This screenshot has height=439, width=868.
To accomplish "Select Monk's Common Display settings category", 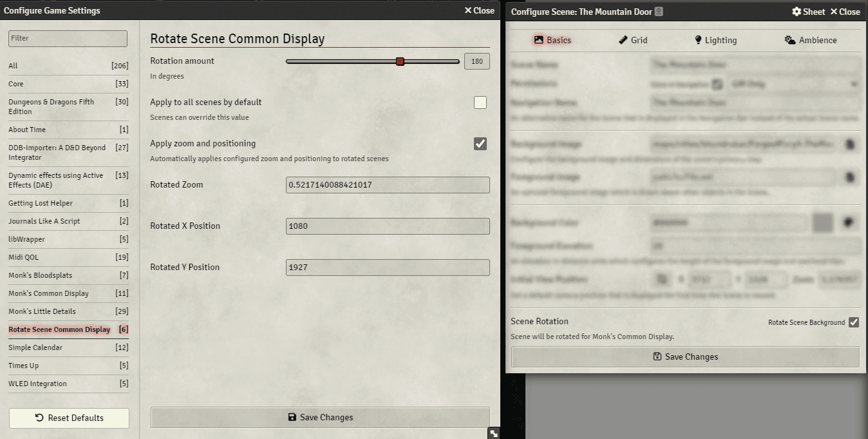I will (x=49, y=293).
